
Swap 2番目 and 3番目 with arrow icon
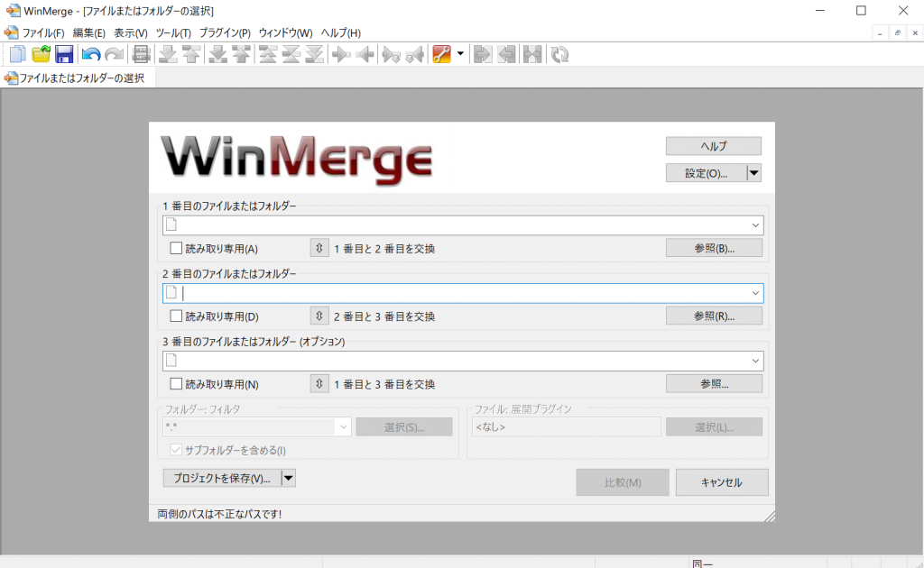tap(319, 316)
